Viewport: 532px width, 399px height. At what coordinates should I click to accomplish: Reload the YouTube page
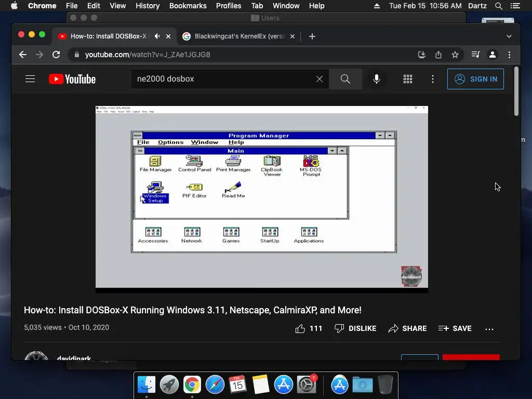click(56, 55)
